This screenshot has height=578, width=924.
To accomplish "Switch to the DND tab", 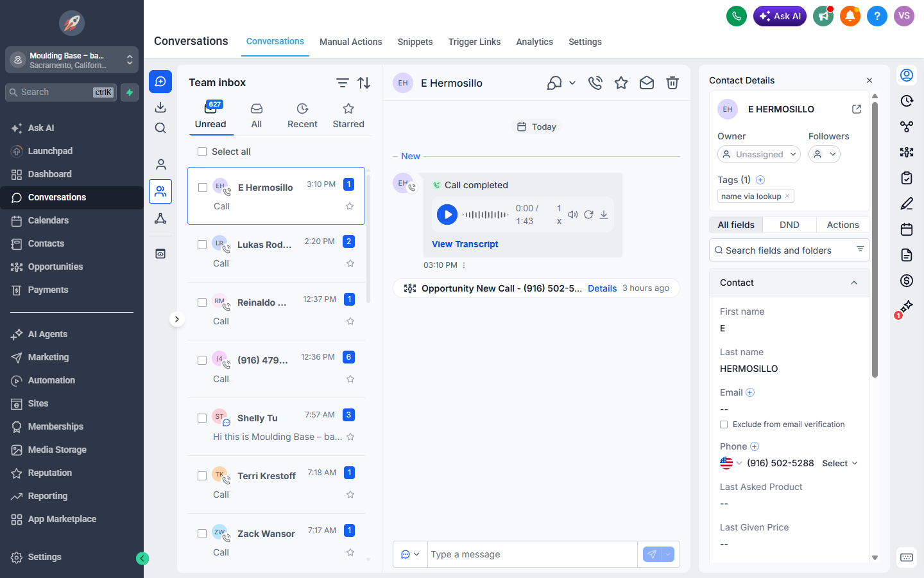I will pyautogui.click(x=789, y=225).
